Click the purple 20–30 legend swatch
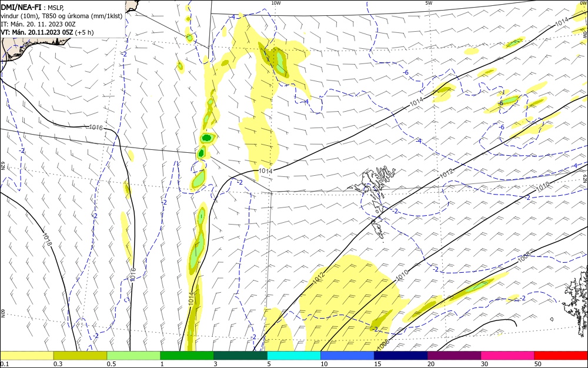The image size is (588, 368). [454, 356]
